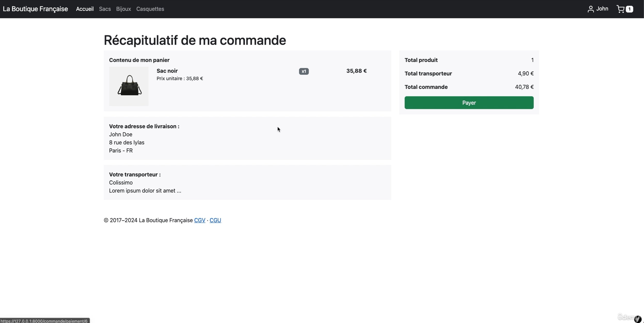This screenshot has height=323, width=644.
Task: Click the John account name
Action: tap(602, 9)
